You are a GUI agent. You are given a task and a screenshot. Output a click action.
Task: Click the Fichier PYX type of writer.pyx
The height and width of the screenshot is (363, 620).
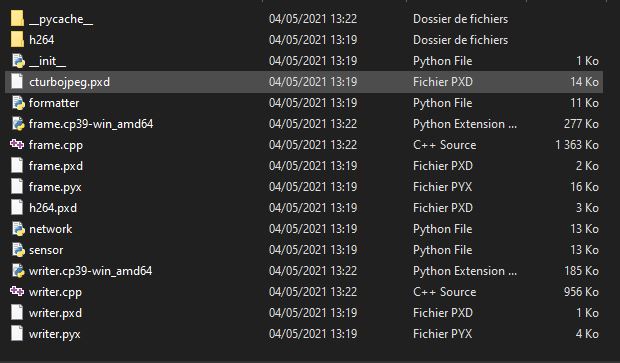(x=442, y=334)
